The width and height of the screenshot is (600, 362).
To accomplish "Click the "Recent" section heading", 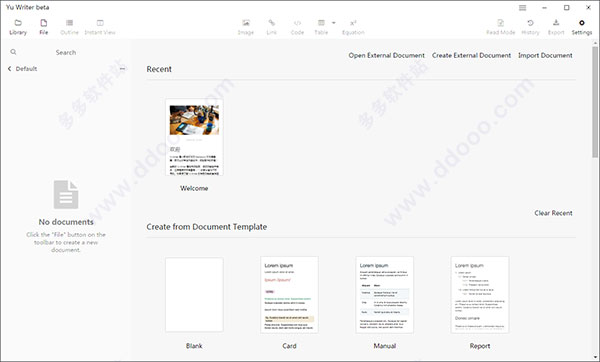I will [159, 69].
